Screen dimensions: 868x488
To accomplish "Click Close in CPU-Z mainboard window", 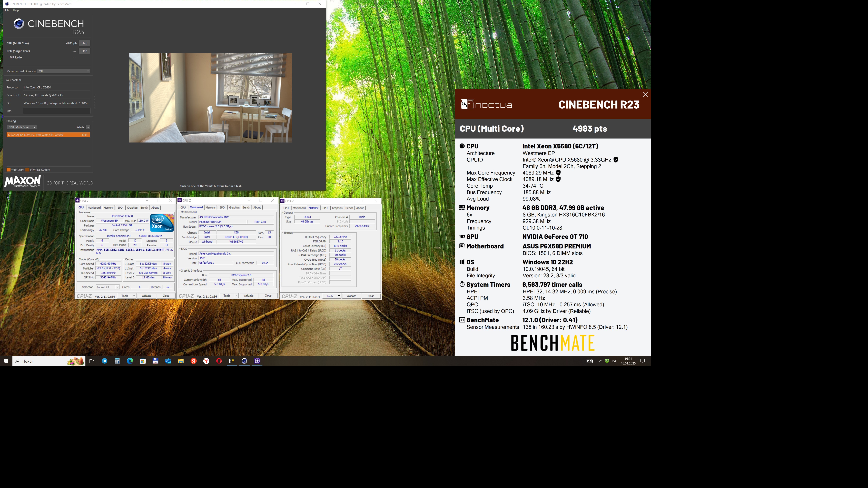I will pos(268,296).
